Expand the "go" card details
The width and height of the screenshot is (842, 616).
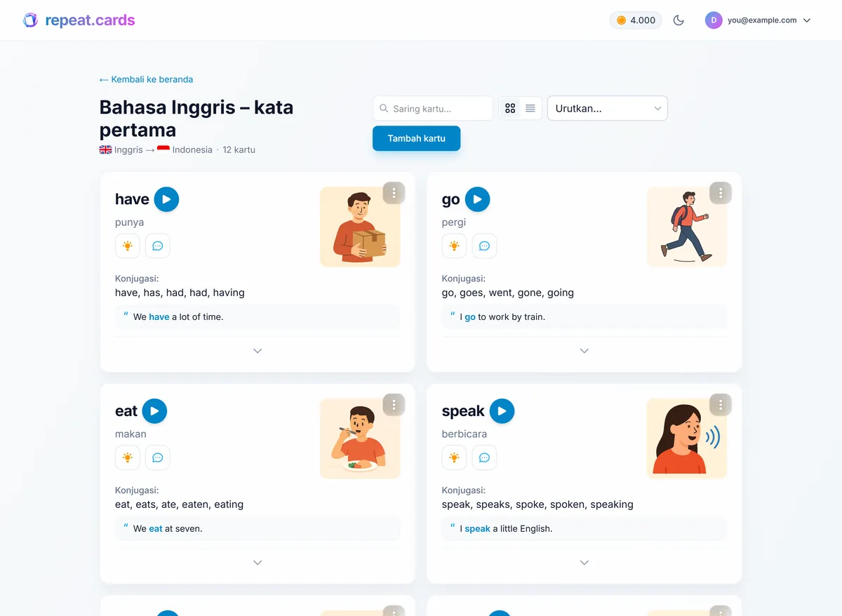pyautogui.click(x=584, y=351)
